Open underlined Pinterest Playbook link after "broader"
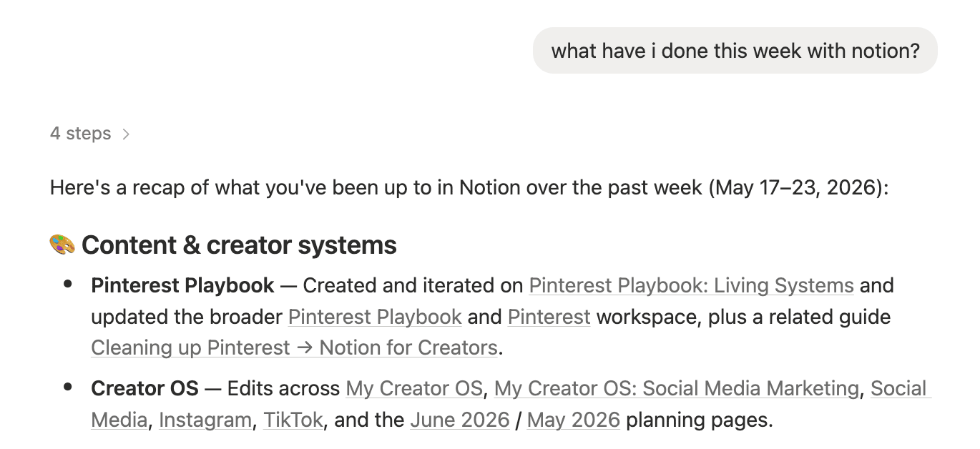 (375, 317)
